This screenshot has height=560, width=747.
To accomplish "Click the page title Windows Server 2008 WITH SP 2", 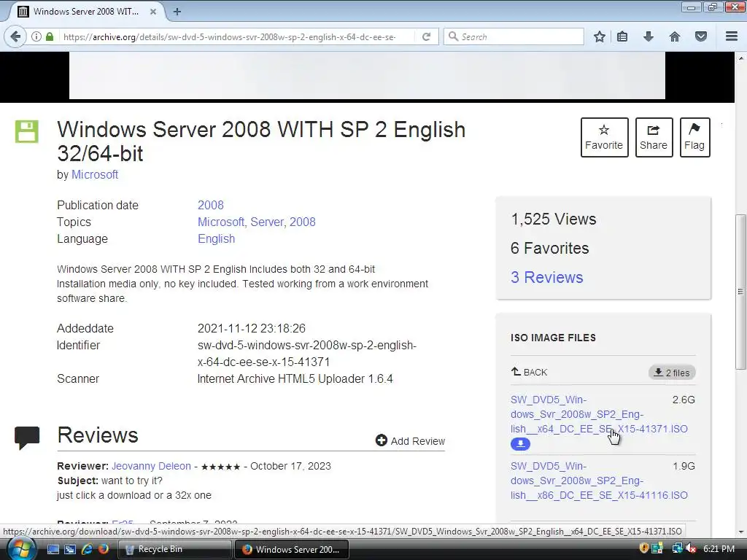I will (261, 141).
